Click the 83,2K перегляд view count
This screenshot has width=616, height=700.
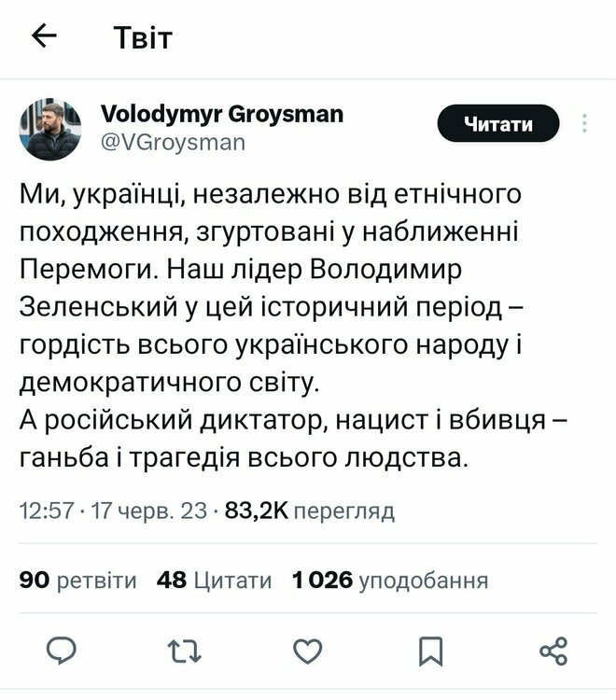coord(310,511)
